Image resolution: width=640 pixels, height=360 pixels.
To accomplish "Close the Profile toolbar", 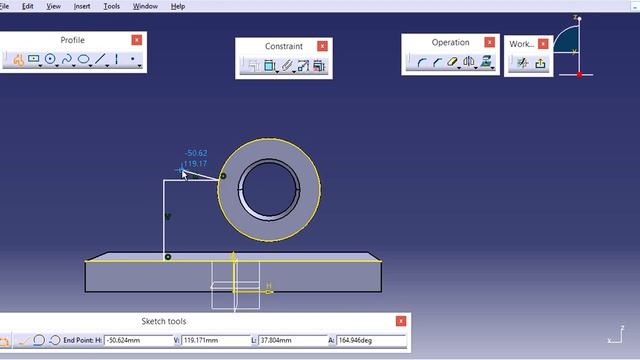I will coord(137,40).
